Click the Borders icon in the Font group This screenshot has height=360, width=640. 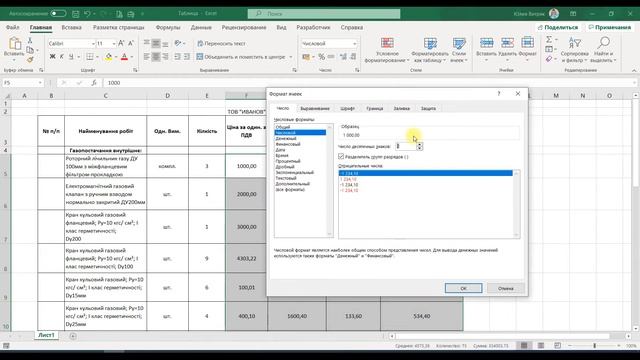click(90, 57)
